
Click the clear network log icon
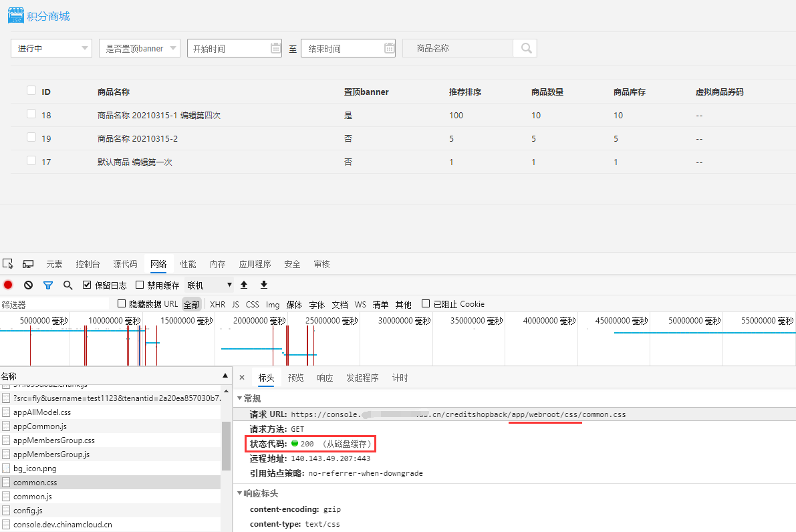[x=28, y=285]
